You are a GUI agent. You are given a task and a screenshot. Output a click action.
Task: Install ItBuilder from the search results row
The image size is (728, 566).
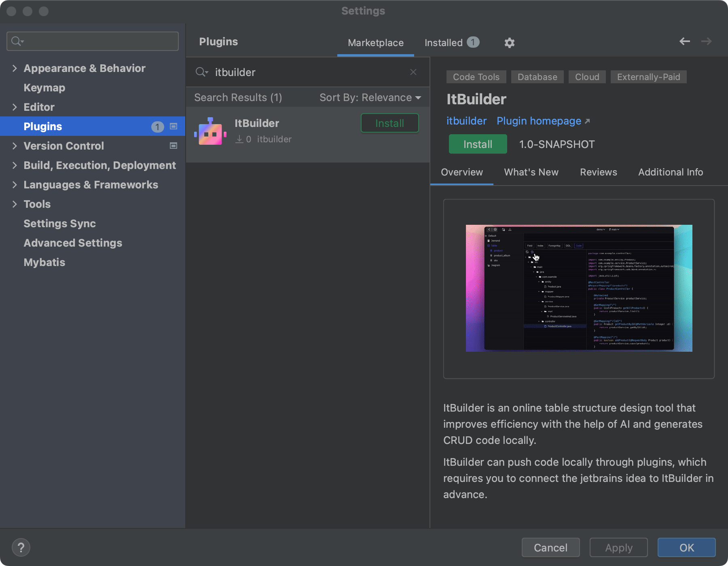389,123
